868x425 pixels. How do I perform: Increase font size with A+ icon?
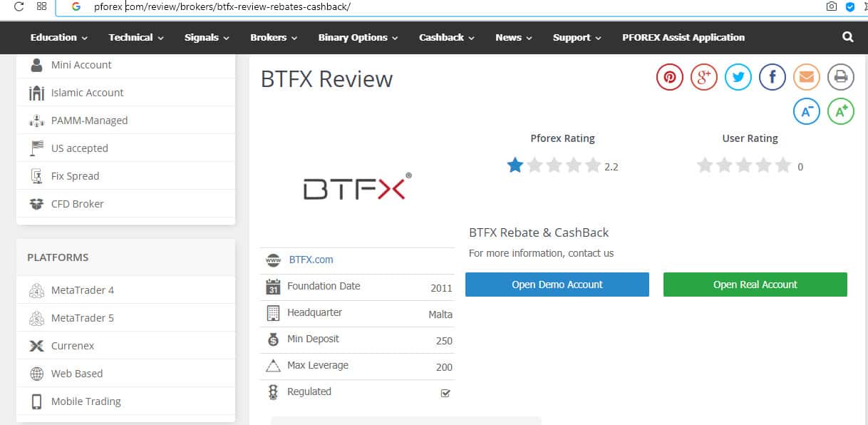[841, 111]
